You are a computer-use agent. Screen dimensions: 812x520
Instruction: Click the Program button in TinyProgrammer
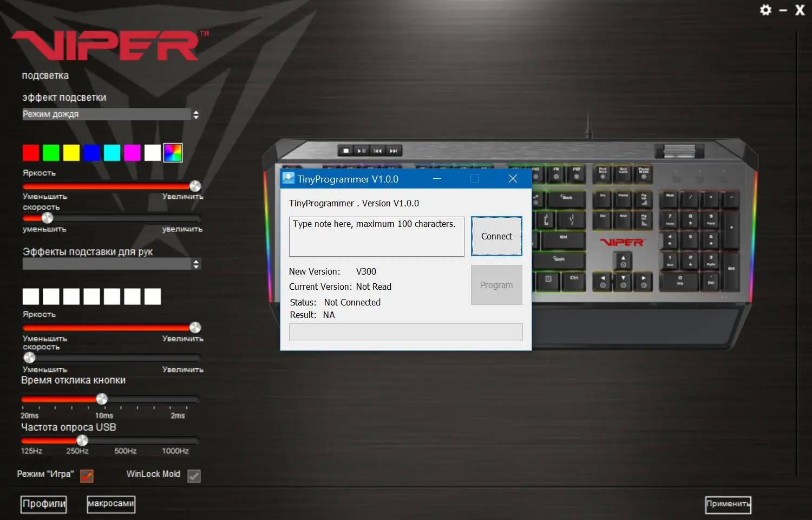(x=496, y=285)
